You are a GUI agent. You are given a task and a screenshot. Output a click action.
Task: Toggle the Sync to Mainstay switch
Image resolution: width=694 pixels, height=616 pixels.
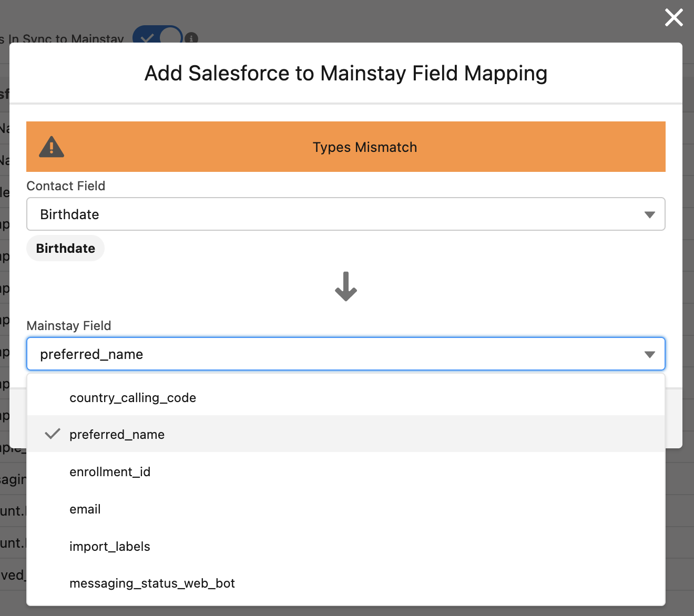tap(158, 35)
